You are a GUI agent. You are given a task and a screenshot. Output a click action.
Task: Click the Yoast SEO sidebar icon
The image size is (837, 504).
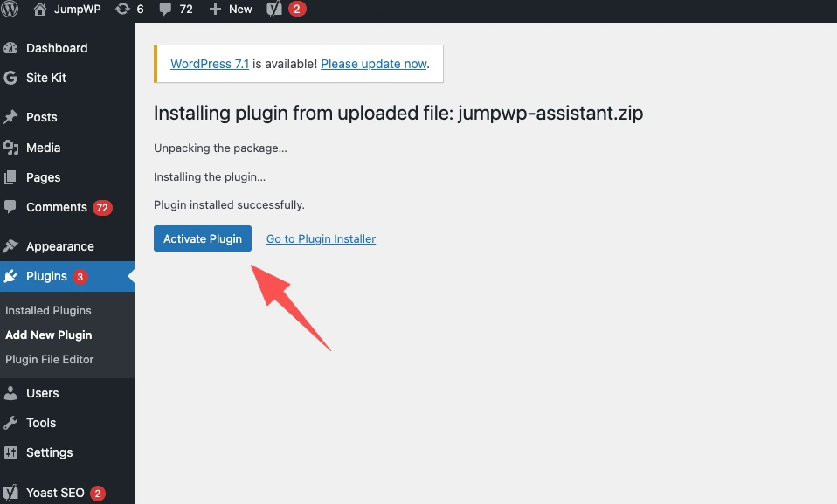click(10, 493)
